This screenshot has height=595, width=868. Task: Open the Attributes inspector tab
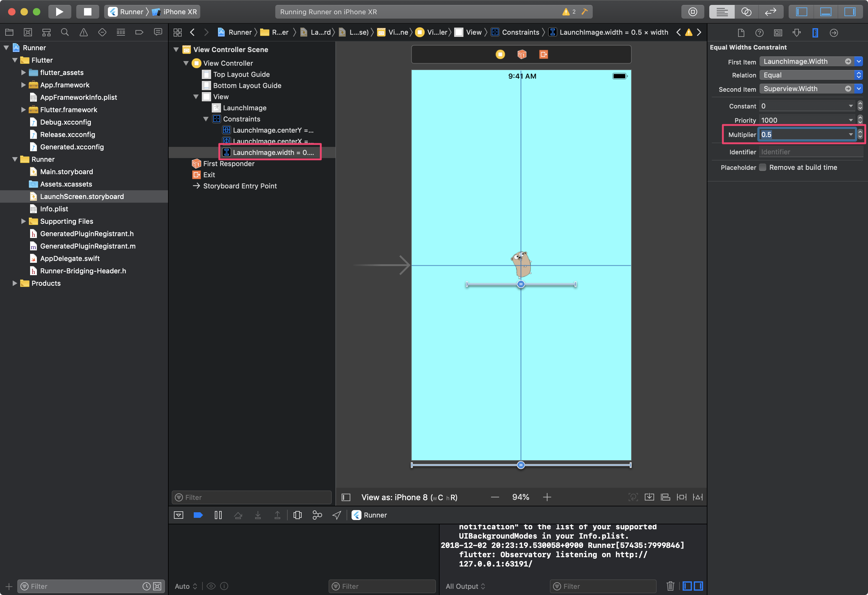[x=796, y=33]
